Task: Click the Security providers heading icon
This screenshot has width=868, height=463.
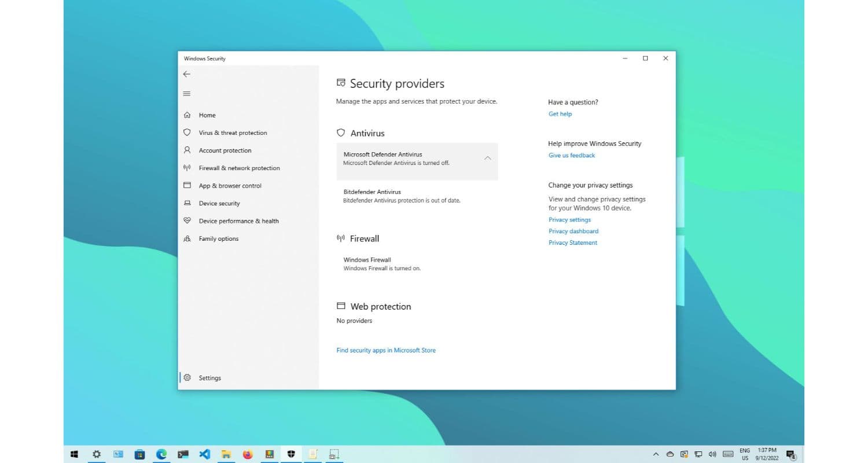Action: 341,83
